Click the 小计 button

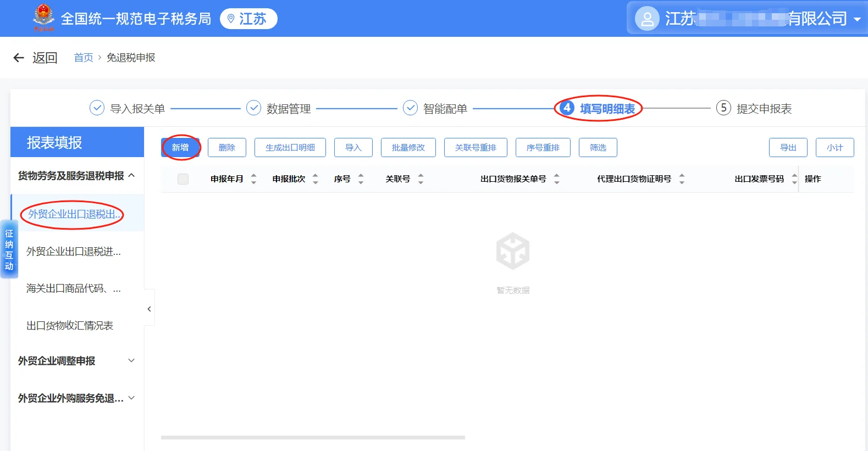click(835, 147)
